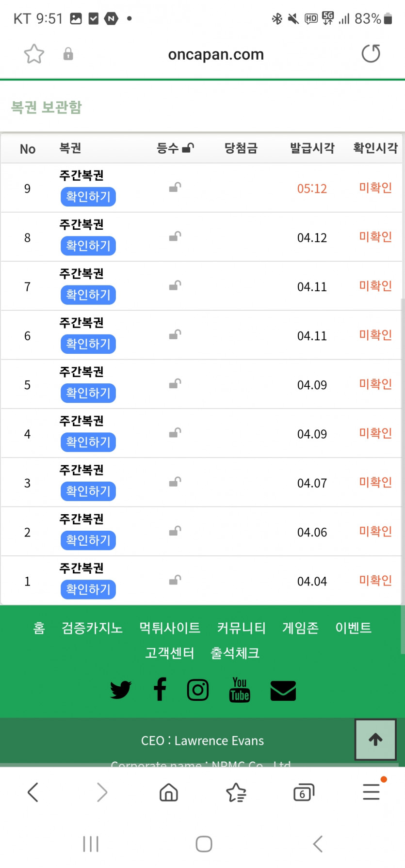Open the 검증카지노 footer menu
The height and width of the screenshot is (868, 405).
point(92,628)
